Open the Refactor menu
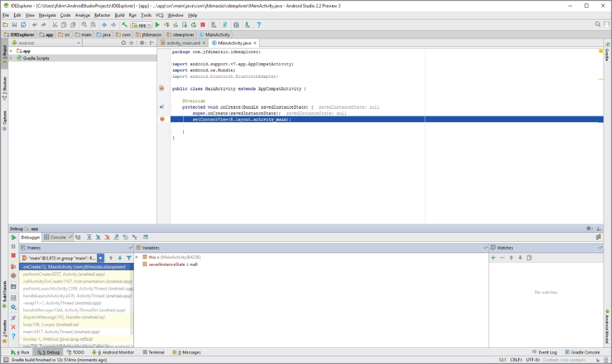Screen dimensions: 612x364 [102, 15]
